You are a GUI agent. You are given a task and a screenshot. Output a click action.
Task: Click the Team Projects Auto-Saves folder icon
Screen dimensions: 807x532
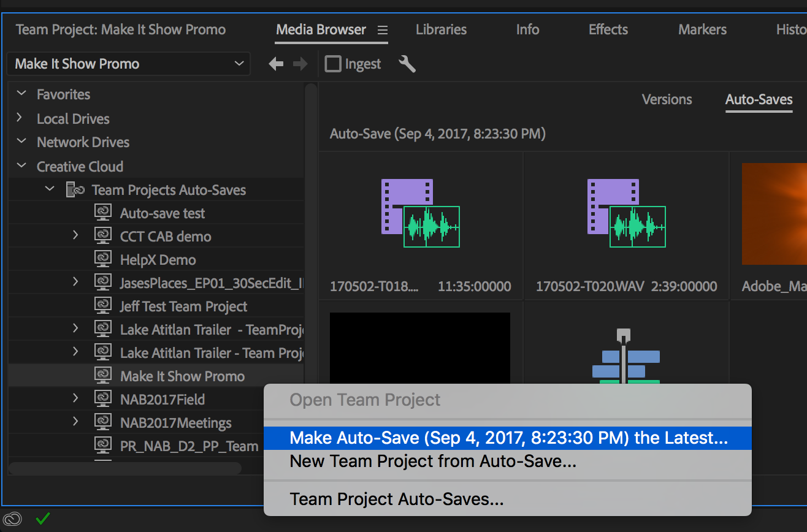[75, 190]
